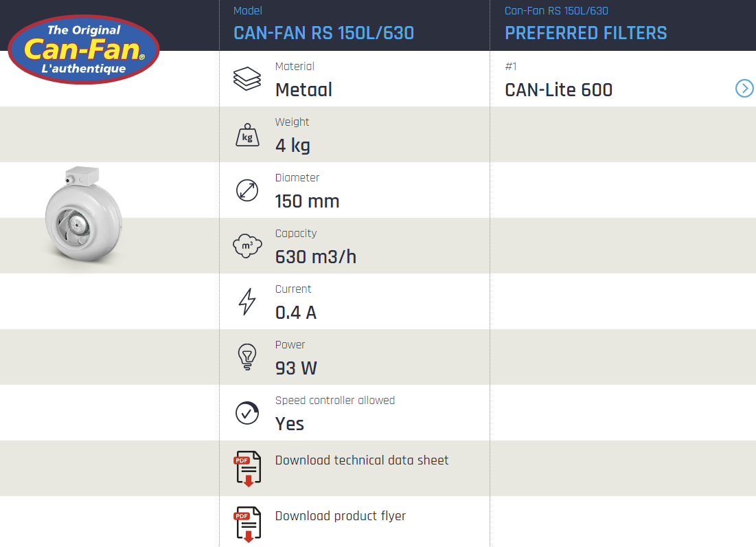
Task: Click the 150 mm diameter value
Action: click(307, 201)
